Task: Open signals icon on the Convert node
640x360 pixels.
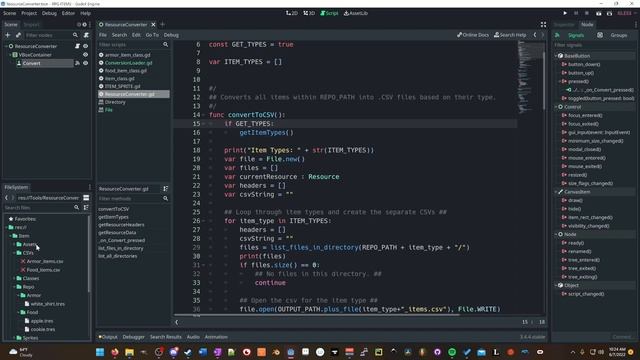Action: [77, 63]
